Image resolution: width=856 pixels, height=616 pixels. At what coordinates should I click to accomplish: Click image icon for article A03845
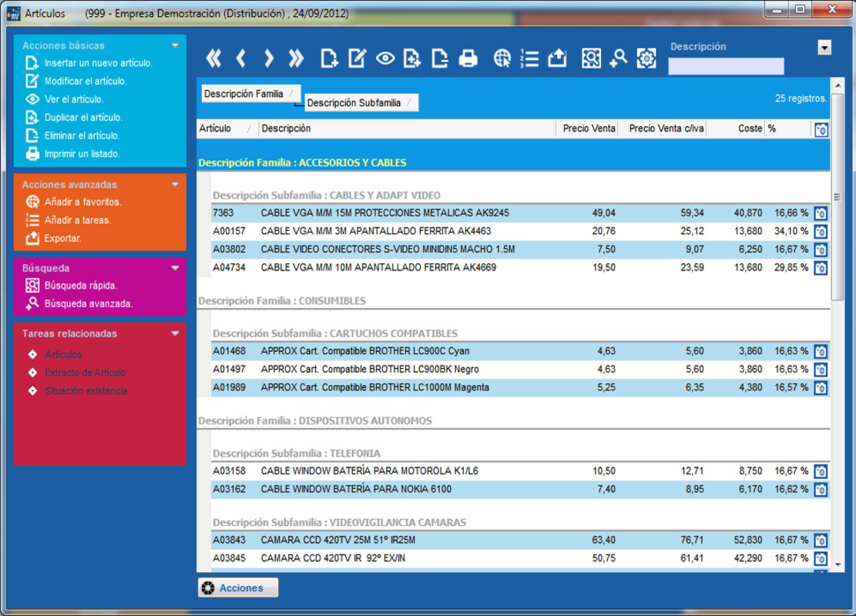821,559
